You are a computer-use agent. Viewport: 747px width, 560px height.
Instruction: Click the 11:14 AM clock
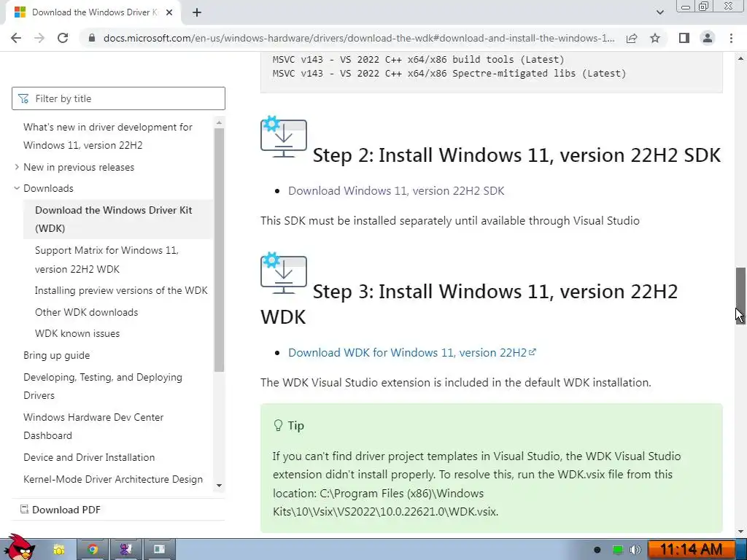point(691,550)
